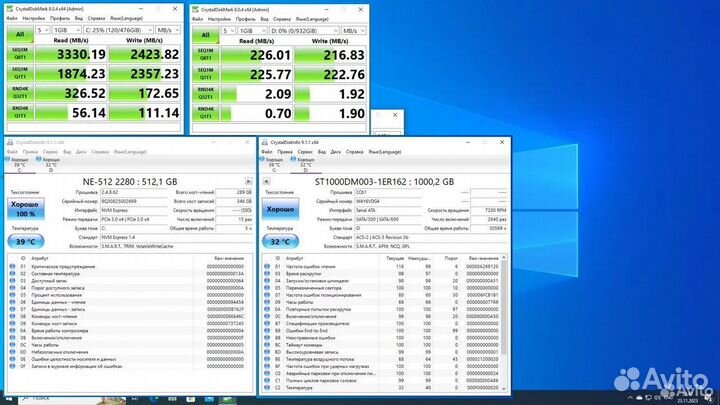Open Файл menu in C: CrystalDiskMark window
720x405 pixels.
coord(11,18)
